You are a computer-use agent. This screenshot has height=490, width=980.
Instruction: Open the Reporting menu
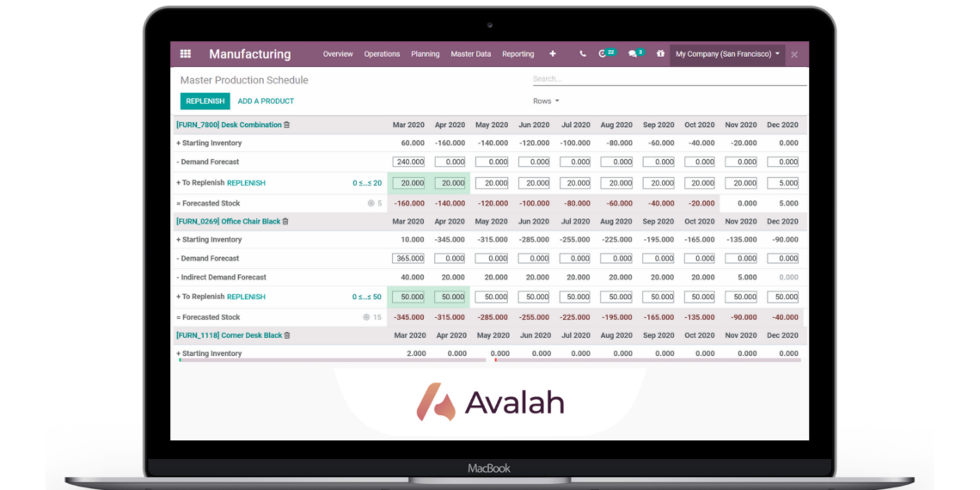[518, 54]
